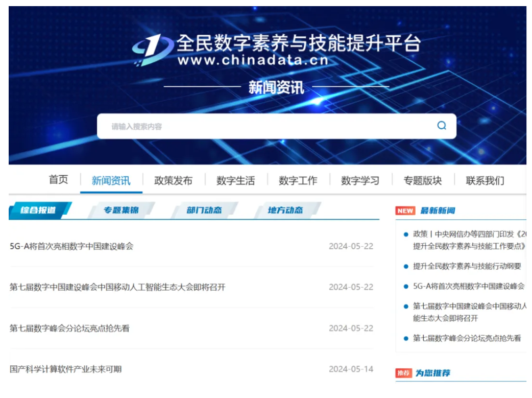The width and height of the screenshot is (532, 398).
Task: Open article 国产科学计算软件产业未来可期
Action: [66, 369]
